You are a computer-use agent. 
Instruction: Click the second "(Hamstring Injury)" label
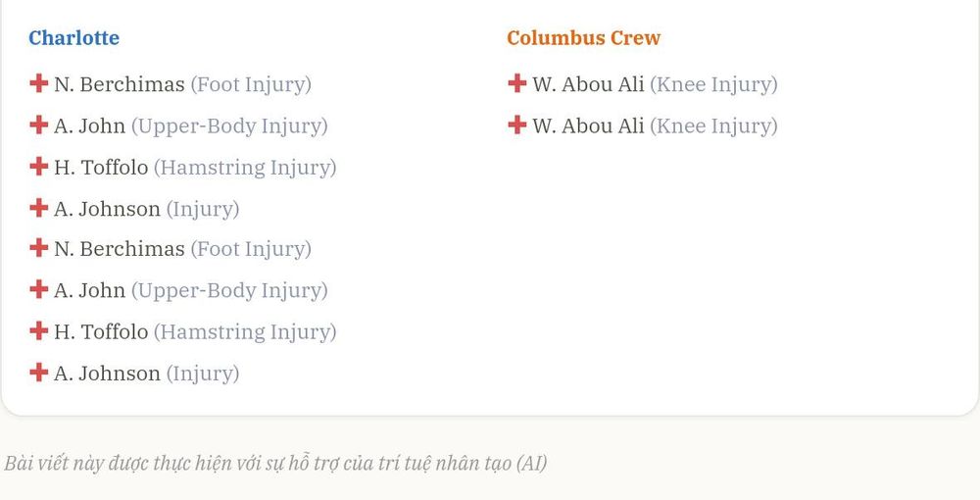[245, 332]
